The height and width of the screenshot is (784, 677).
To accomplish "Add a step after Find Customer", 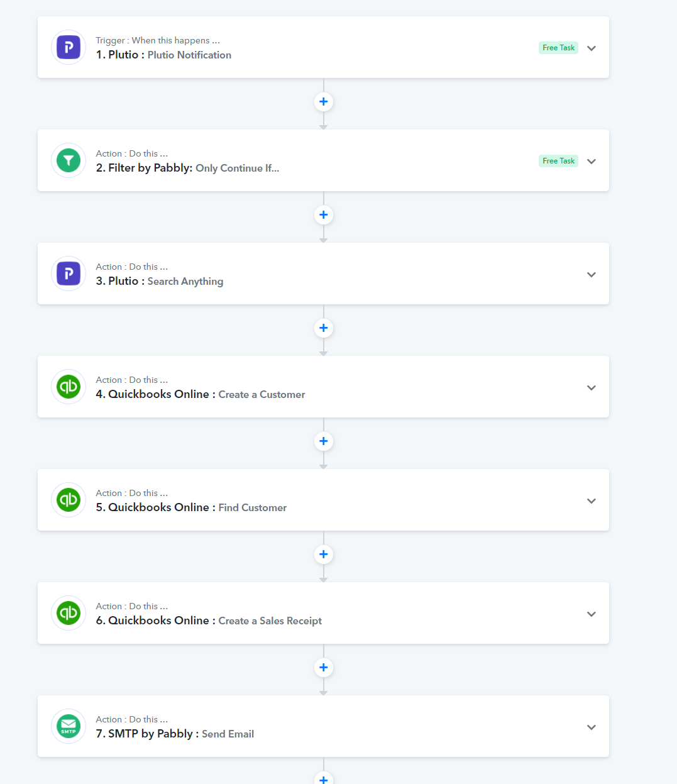I will coord(324,555).
